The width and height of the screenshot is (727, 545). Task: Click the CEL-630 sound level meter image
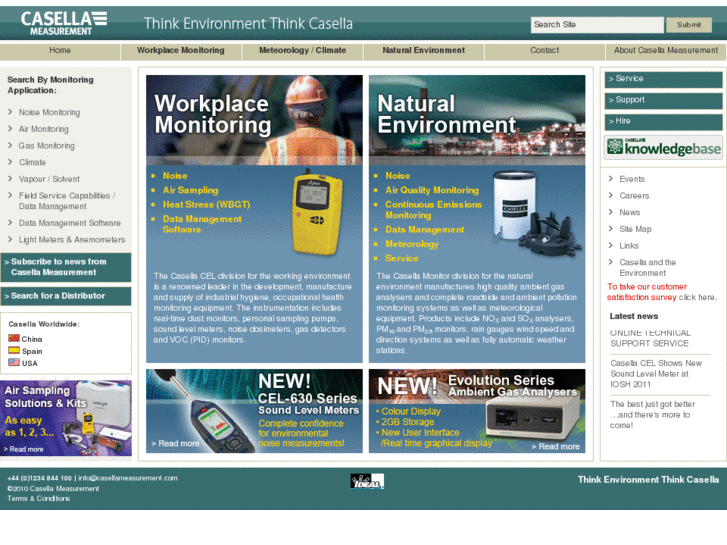[x=204, y=410]
